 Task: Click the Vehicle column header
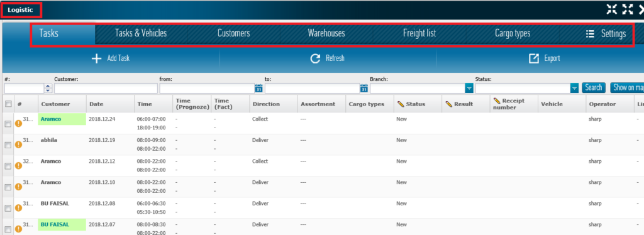coord(562,104)
